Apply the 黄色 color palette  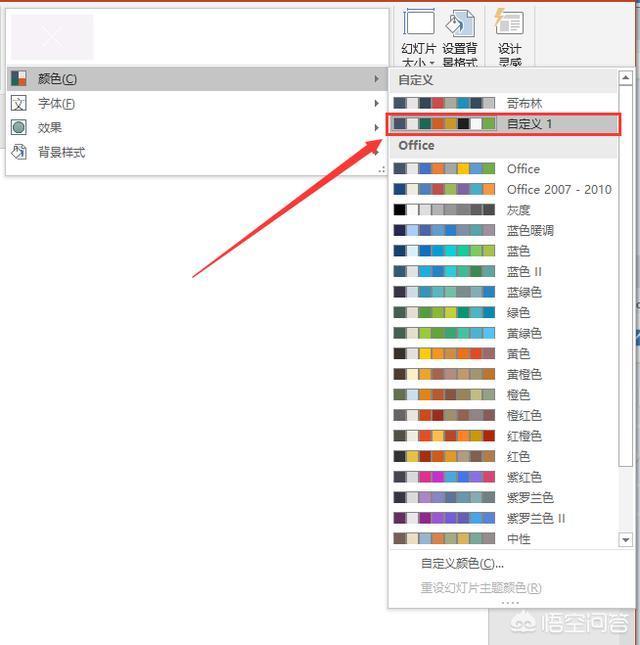(x=503, y=354)
